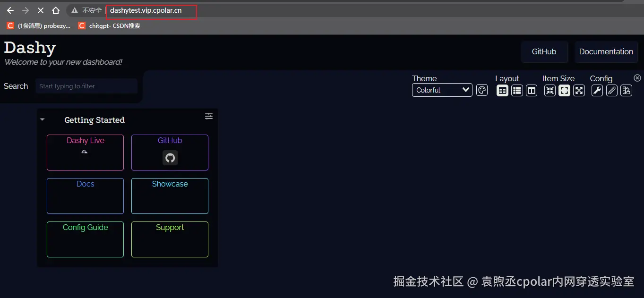This screenshot has width=644, height=298.
Task: Go to browser home page
Action: pos(56,10)
